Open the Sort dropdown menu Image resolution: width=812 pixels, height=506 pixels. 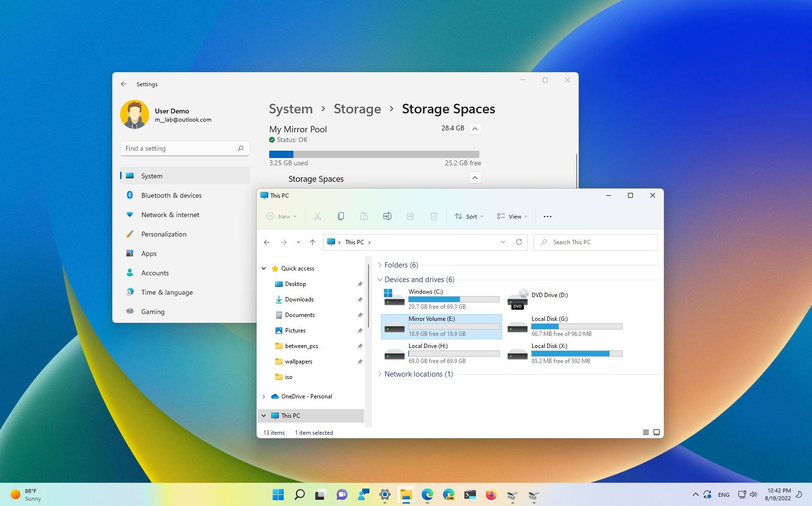(x=468, y=216)
